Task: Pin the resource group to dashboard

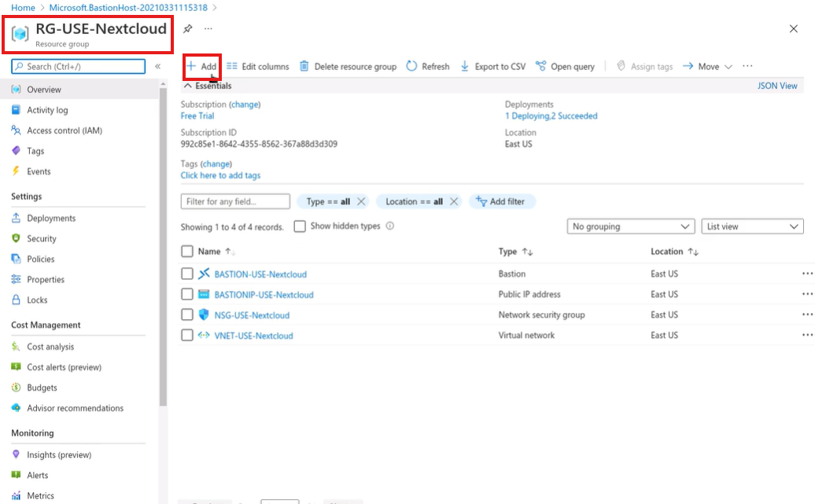Action: coord(188,28)
